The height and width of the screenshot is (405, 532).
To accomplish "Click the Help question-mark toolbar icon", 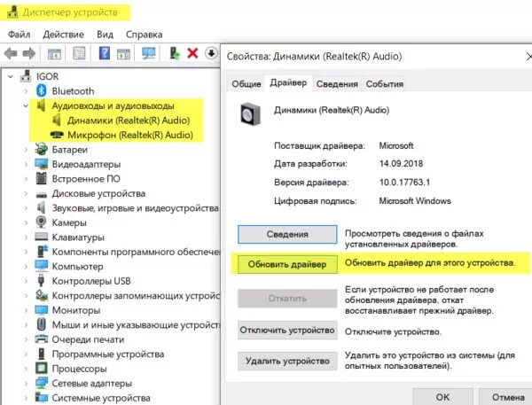I will 104,53.
